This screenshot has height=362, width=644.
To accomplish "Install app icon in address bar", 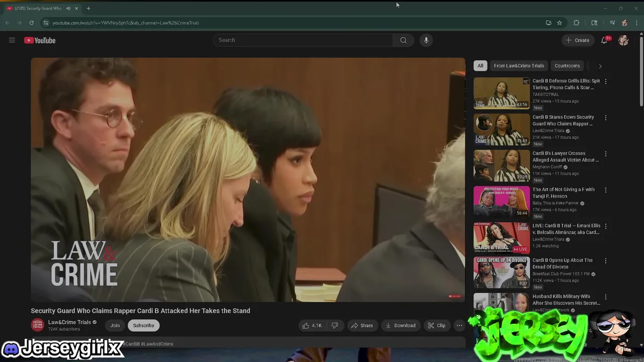I will coord(548,23).
